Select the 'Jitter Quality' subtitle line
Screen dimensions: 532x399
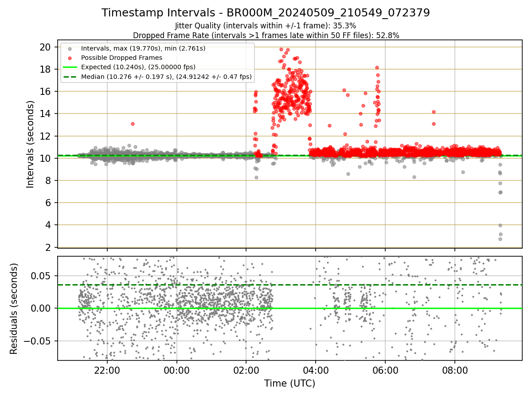pyautogui.click(x=266, y=26)
